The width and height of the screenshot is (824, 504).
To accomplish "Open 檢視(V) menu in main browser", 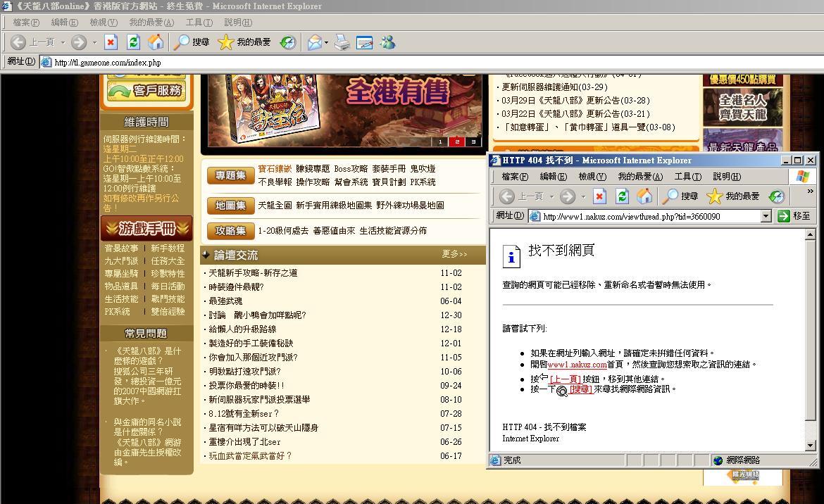I will [x=103, y=22].
